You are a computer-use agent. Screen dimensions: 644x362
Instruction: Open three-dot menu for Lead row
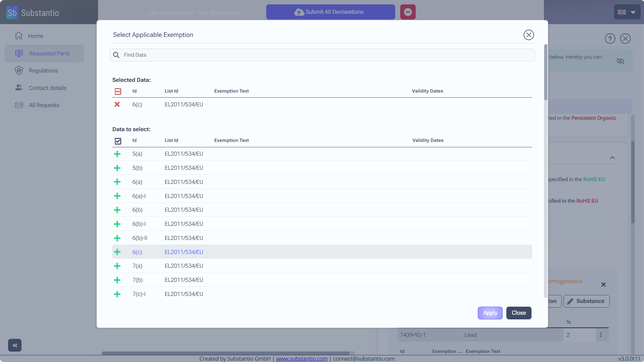click(601, 335)
